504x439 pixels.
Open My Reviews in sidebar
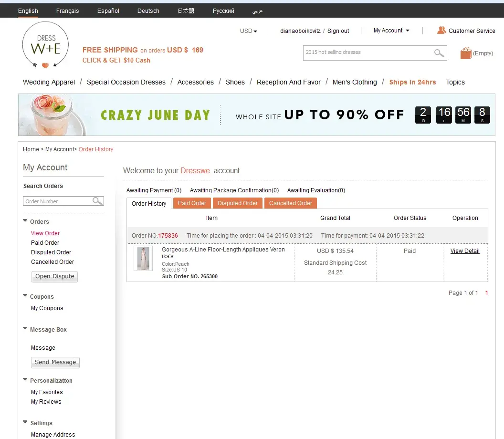pyautogui.click(x=46, y=402)
